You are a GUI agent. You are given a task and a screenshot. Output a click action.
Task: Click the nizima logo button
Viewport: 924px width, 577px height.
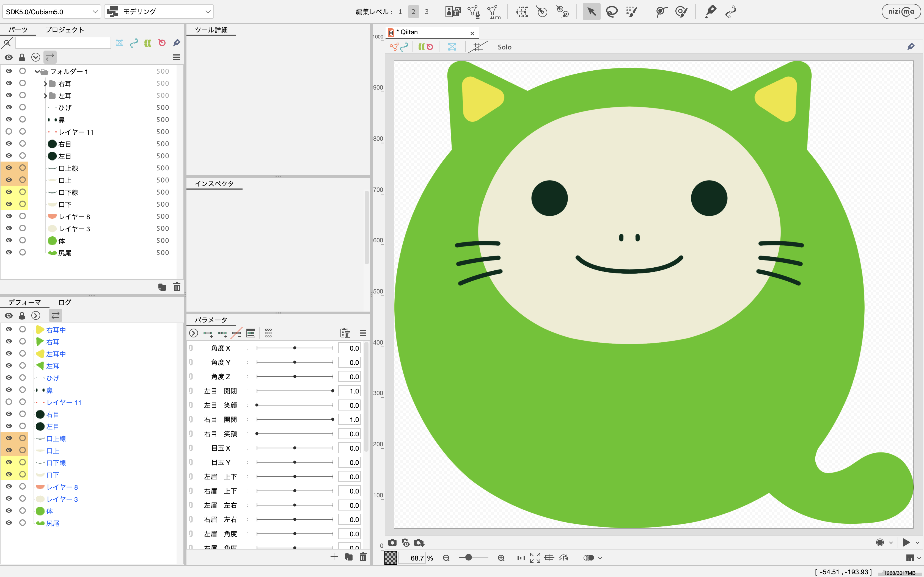(901, 12)
